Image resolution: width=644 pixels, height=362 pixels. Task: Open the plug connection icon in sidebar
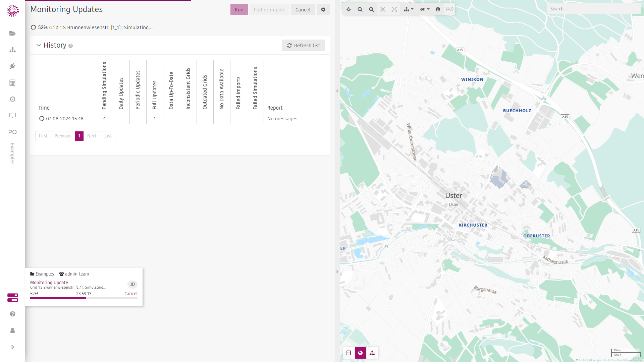click(12, 66)
